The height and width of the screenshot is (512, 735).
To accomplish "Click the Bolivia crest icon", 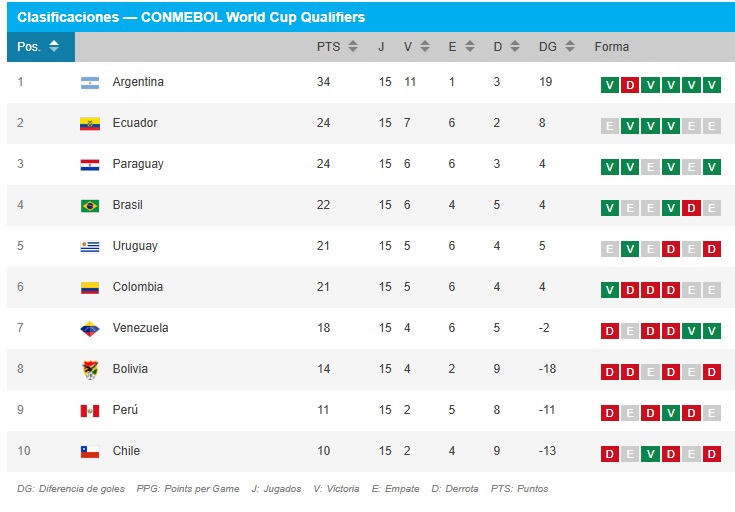I will [x=90, y=370].
